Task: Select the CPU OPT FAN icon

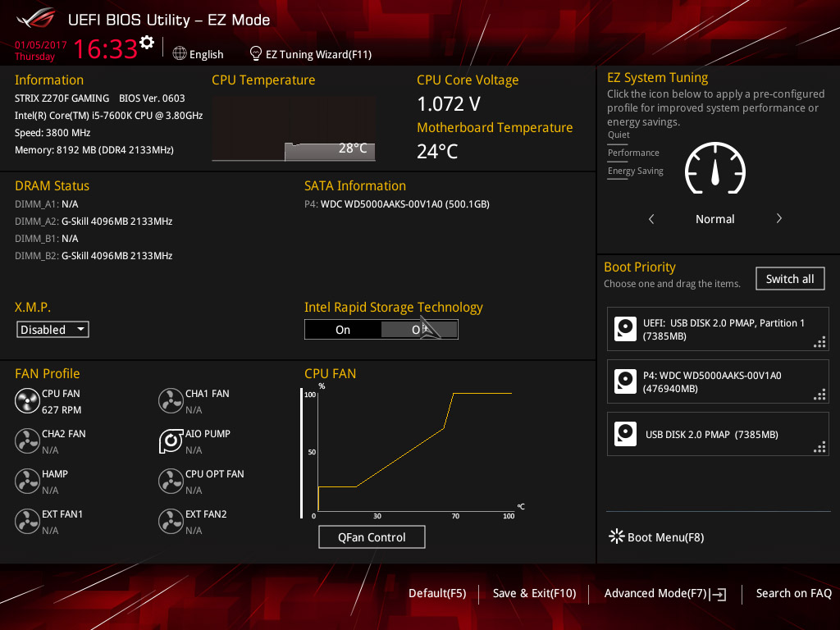Action: (x=171, y=482)
